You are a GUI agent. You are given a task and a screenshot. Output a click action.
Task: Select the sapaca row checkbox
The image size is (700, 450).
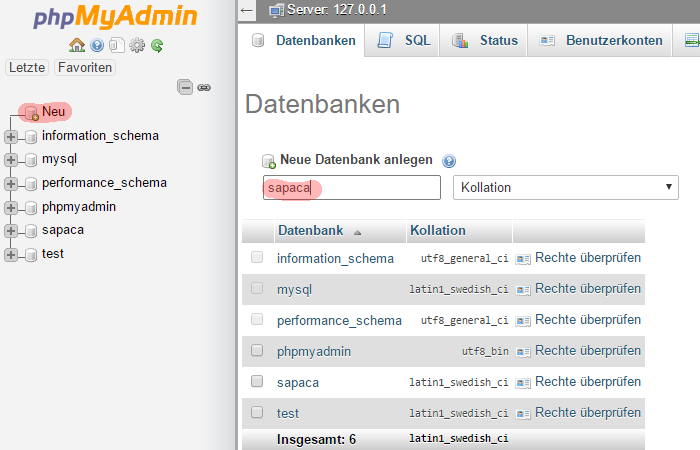click(x=257, y=381)
